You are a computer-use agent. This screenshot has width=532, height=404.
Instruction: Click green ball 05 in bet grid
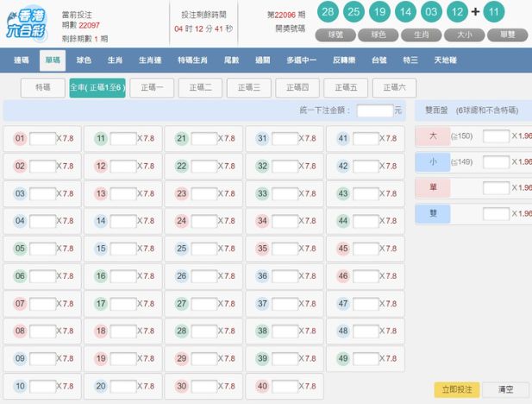tap(20, 249)
